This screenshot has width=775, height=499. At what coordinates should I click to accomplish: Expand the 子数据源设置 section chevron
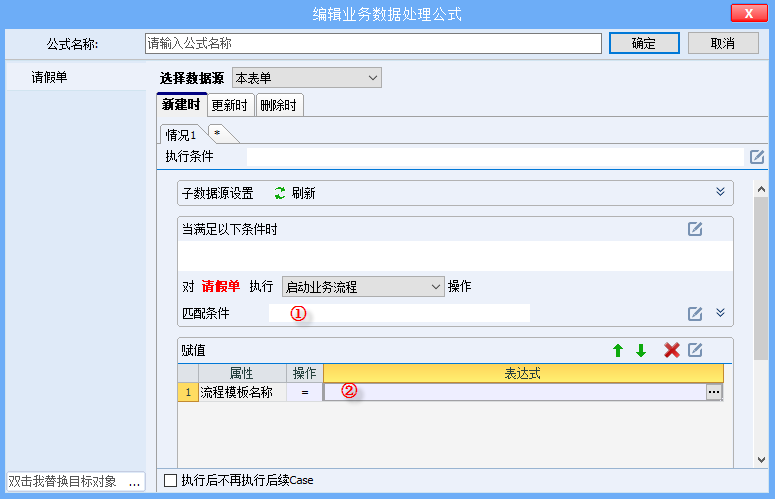(x=720, y=192)
